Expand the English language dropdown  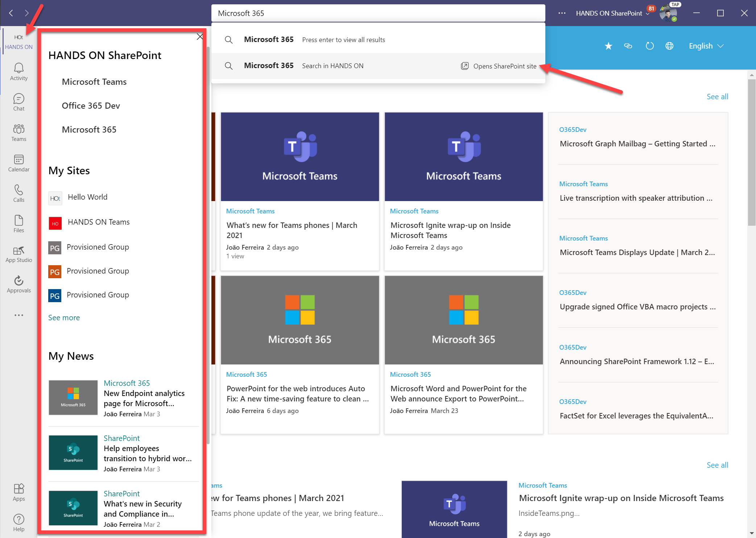[705, 46]
